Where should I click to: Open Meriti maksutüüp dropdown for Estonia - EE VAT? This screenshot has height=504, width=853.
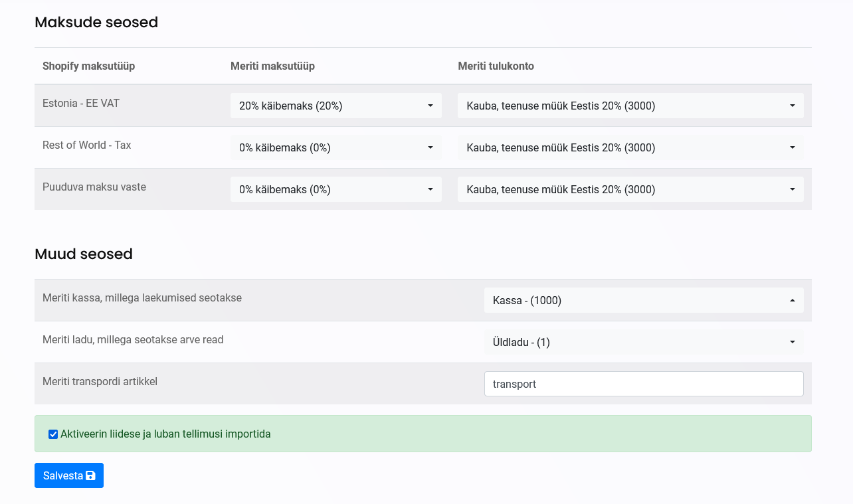click(335, 106)
